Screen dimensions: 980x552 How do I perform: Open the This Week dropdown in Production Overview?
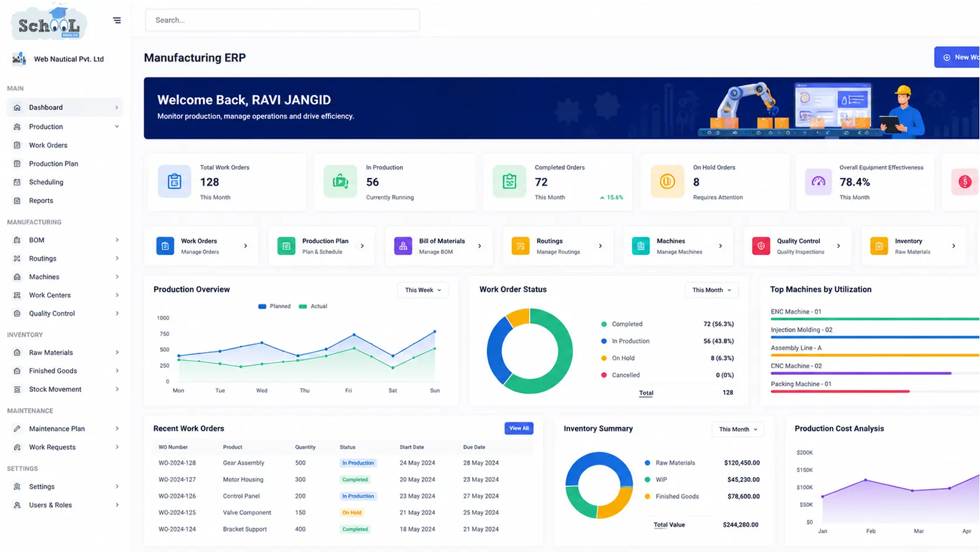(423, 290)
